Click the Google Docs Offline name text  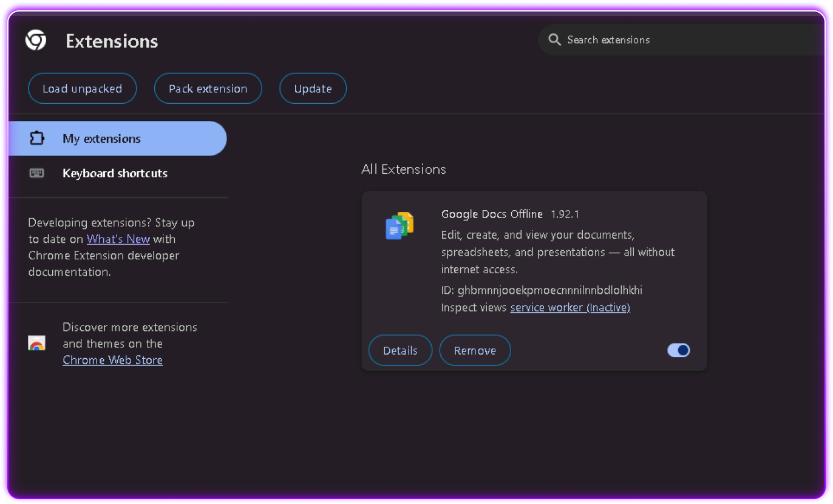click(x=492, y=214)
